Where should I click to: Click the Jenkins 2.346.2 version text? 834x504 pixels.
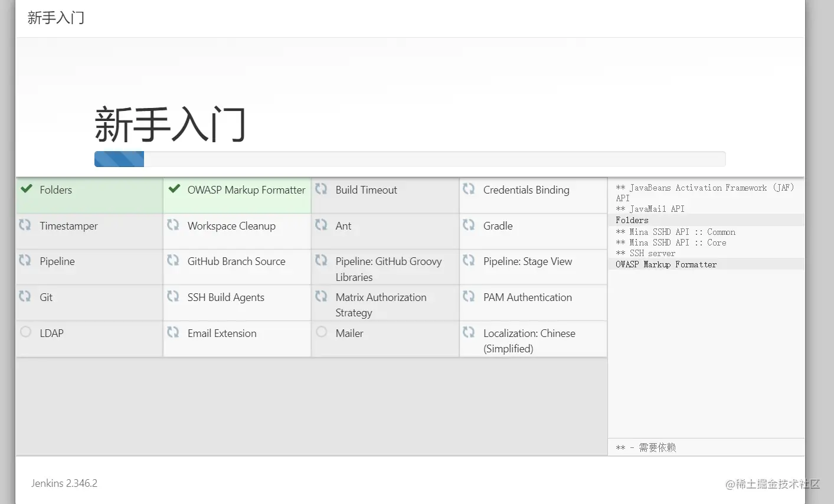(64, 483)
